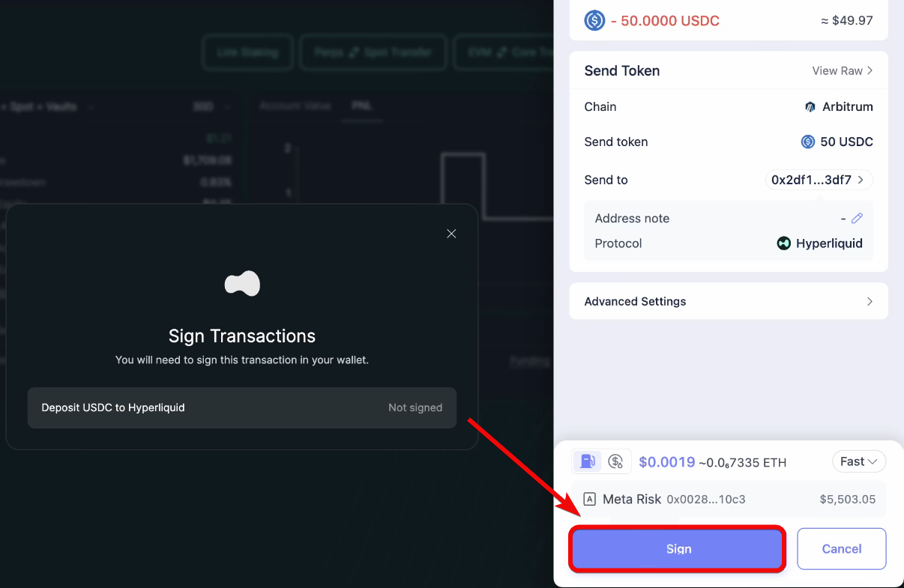Click the account icon beside Meta Risk
This screenshot has height=588, width=904.
click(x=590, y=500)
